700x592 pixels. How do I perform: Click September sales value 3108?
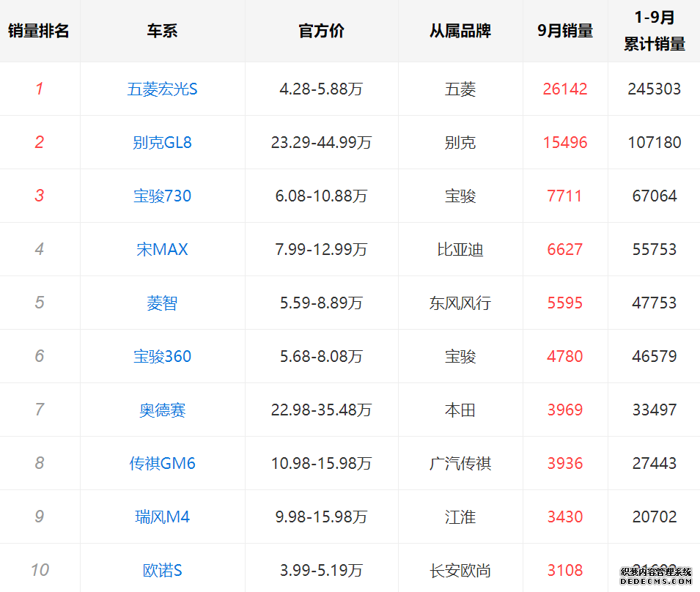565,571
